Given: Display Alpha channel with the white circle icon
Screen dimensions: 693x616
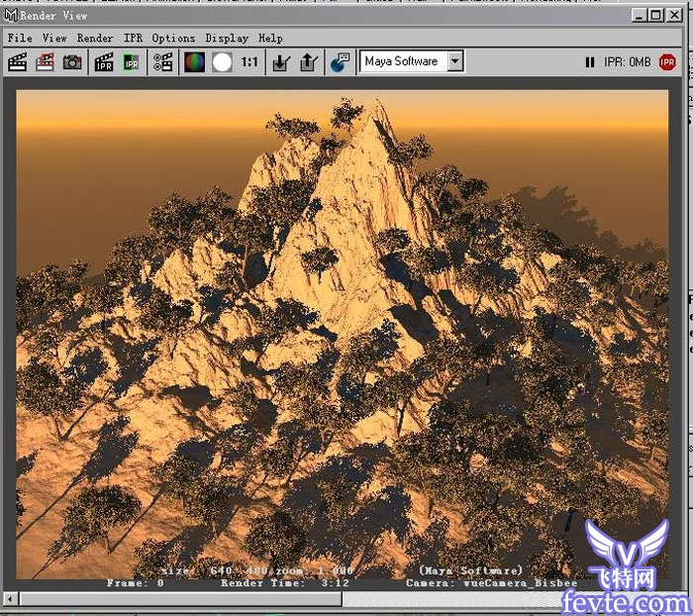Looking at the screenshot, I should point(222,62).
